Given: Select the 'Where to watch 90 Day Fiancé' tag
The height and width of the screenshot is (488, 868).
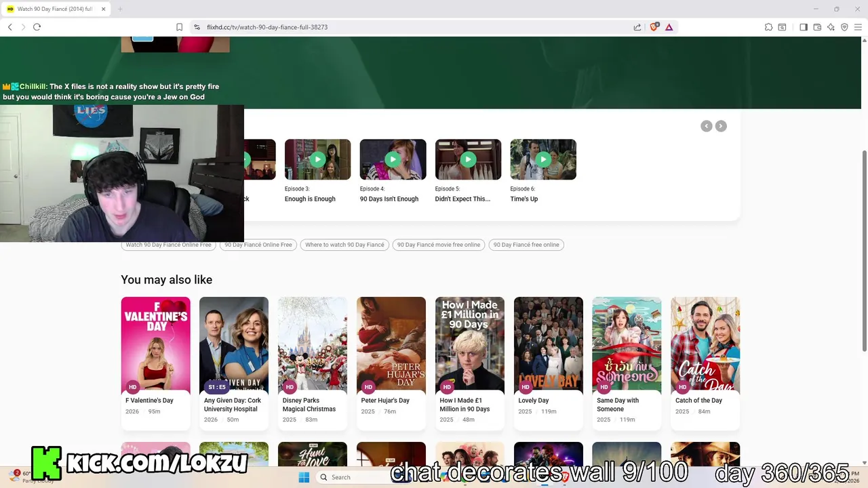Looking at the screenshot, I should tap(344, 245).
